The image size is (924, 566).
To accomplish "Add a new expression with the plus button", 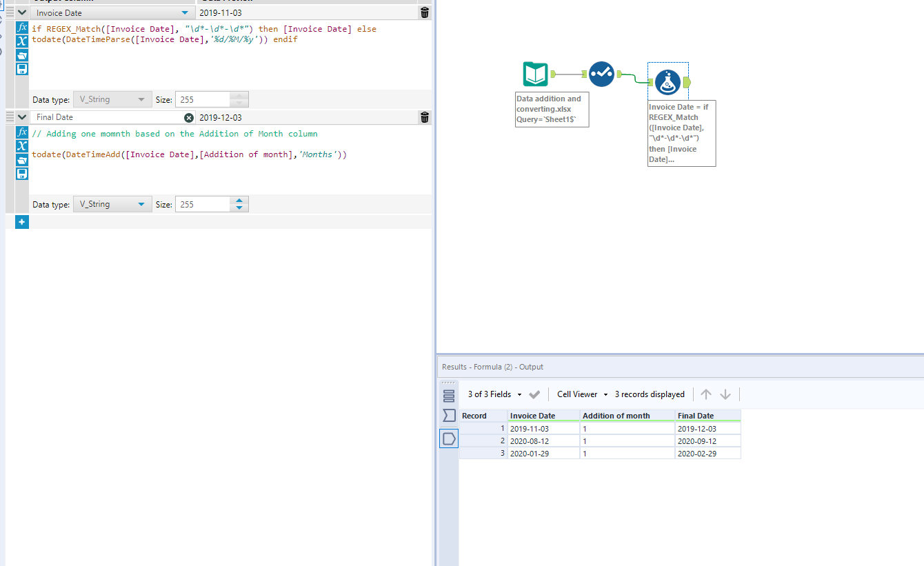I will tap(21, 221).
